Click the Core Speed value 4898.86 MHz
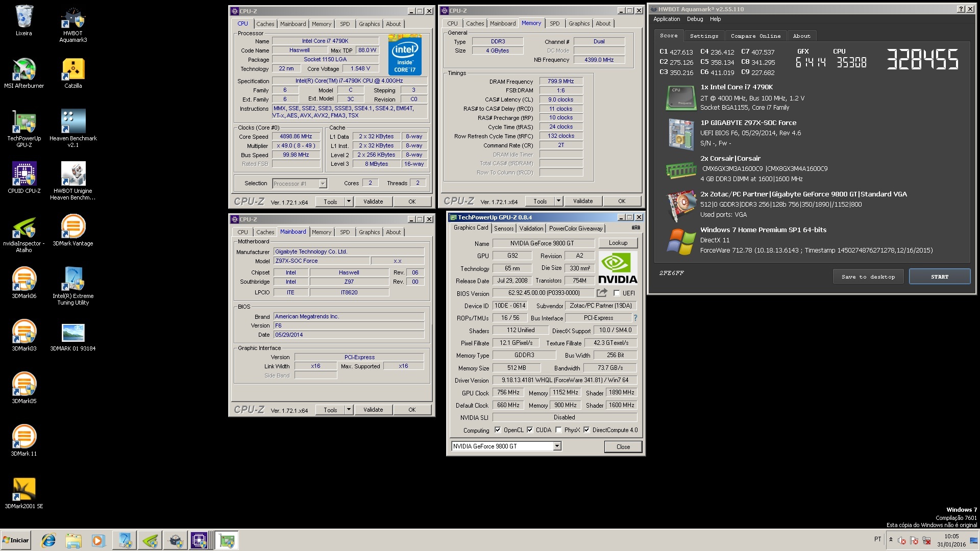This screenshot has height=551, width=980. point(296,137)
